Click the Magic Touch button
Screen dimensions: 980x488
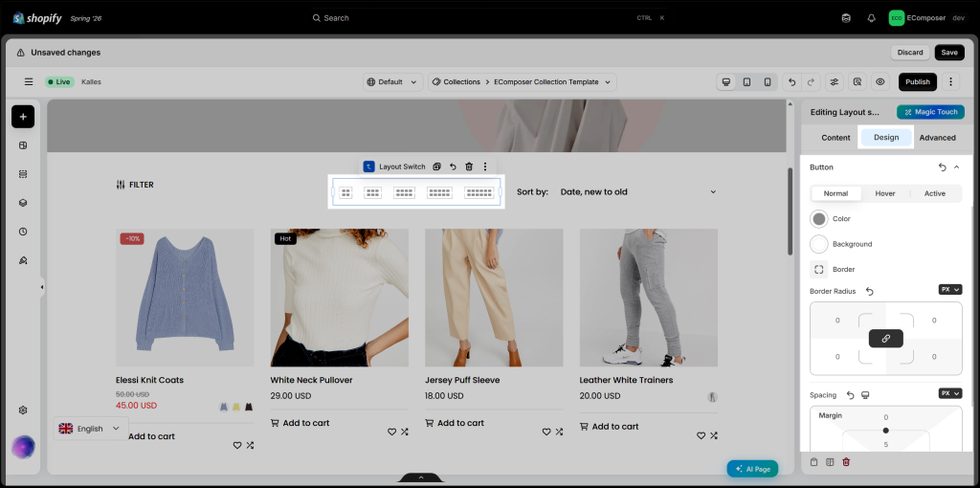[x=930, y=112]
